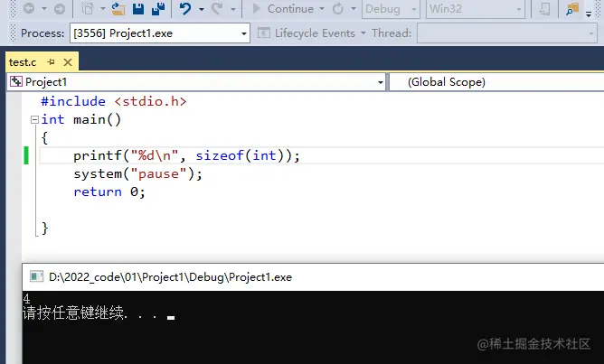
Task: Open the New Project dropdown arrow
Action: tap(103, 8)
